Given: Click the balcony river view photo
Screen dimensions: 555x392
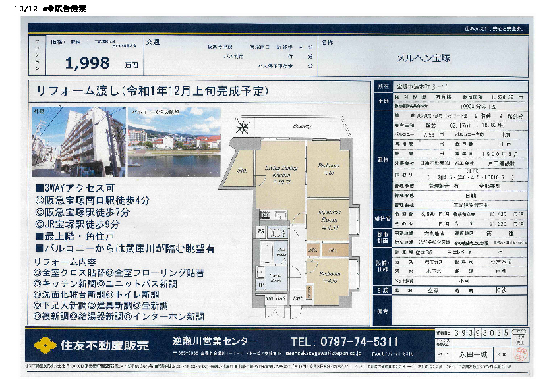Looking at the screenshot, I should point(175,142).
